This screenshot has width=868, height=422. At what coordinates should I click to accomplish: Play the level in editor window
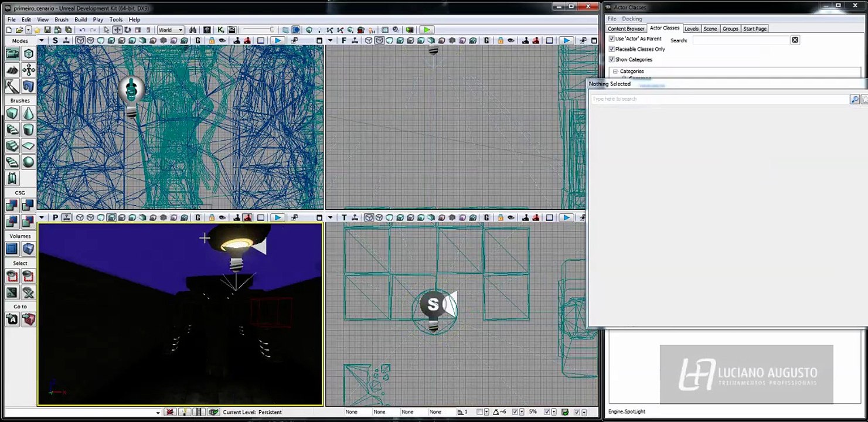(x=427, y=30)
